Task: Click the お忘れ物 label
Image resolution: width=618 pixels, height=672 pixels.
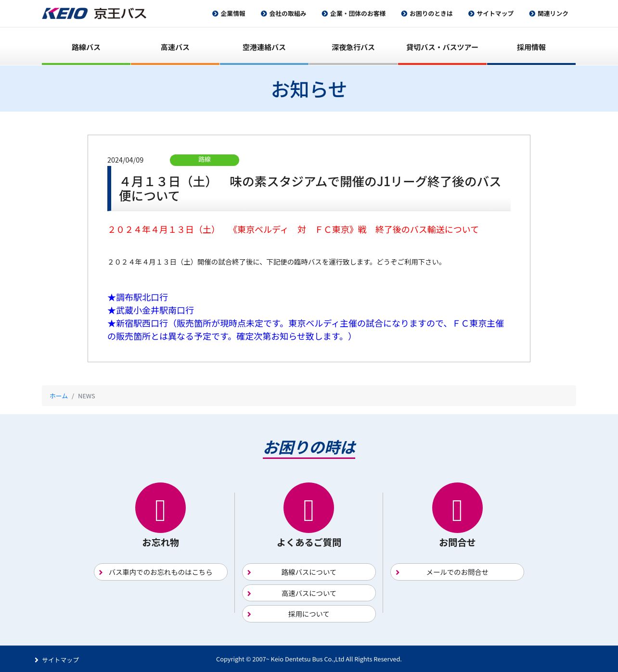Action: click(160, 543)
